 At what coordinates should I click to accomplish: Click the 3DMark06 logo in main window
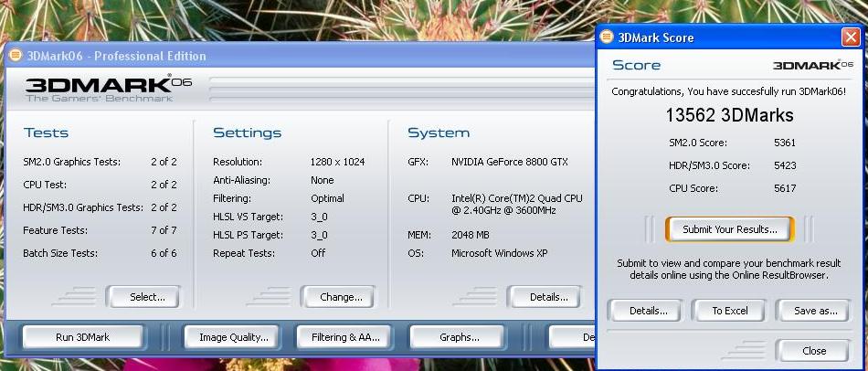(x=109, y=89)
